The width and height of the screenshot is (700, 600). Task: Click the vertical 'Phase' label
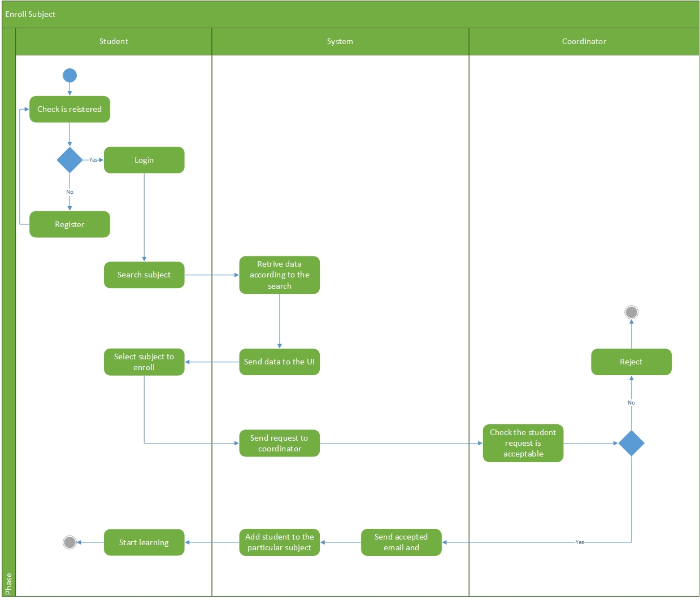tap(8, 584)
